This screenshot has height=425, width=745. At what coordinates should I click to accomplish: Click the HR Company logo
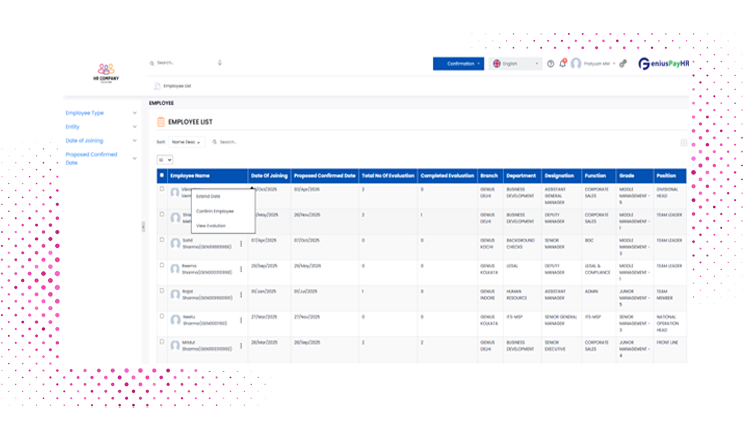coord(105,70)
